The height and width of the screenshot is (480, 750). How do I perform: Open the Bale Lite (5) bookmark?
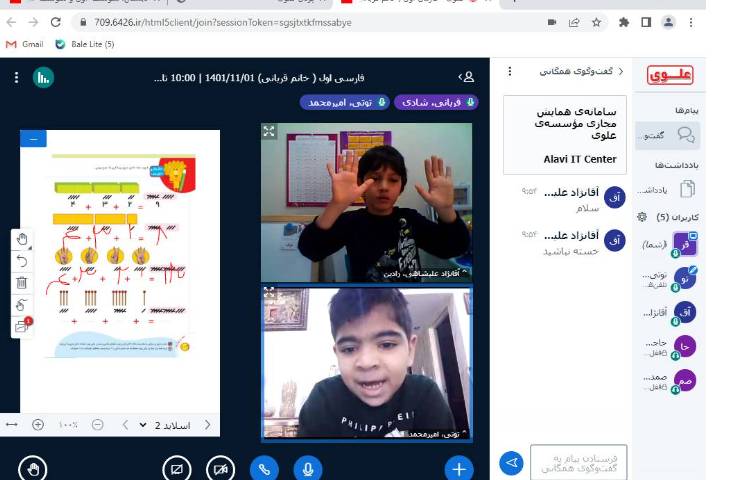point(85,44)
